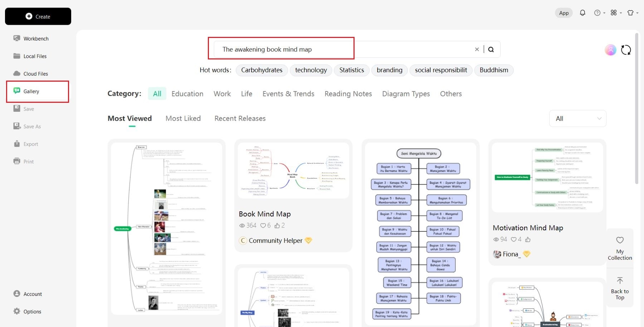Open the partially visible mind map under Book Mind Map
The width and height of the screenshot is (644, 327).
click(x=293, y=297)
